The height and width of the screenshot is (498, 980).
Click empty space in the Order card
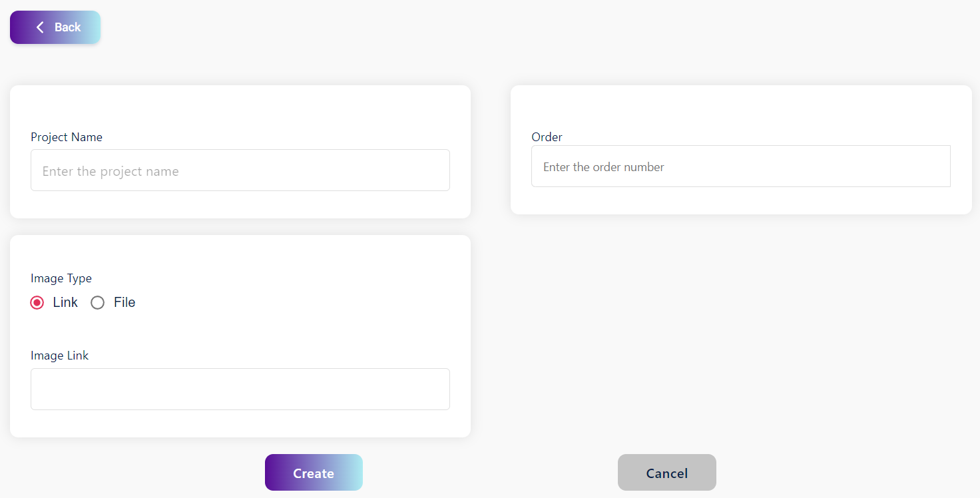pos(740,107)
